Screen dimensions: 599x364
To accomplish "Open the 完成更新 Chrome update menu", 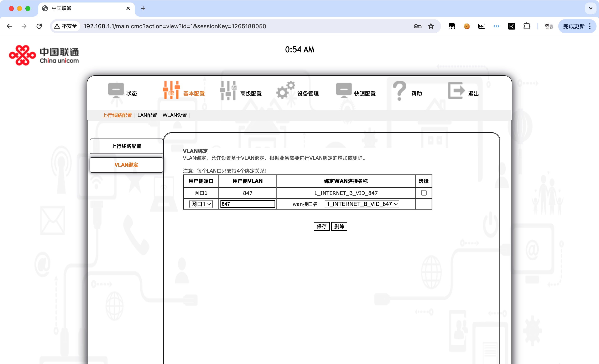I will [577, 26].
